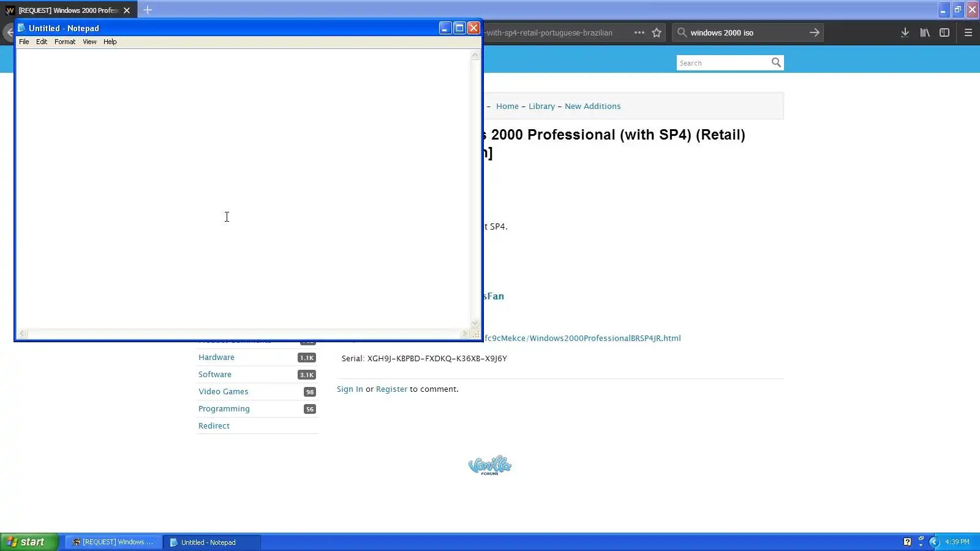The width and height of the screenshot is (980, 551).
Task: Open Notepad View menu
Action: point(89,42)
